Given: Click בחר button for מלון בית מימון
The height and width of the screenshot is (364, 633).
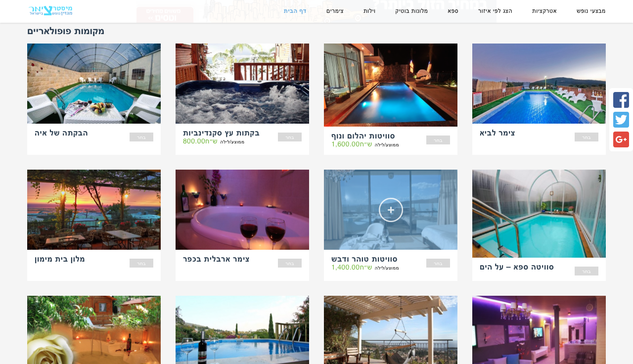Looking at the screenshot, I should click(141, 263).
